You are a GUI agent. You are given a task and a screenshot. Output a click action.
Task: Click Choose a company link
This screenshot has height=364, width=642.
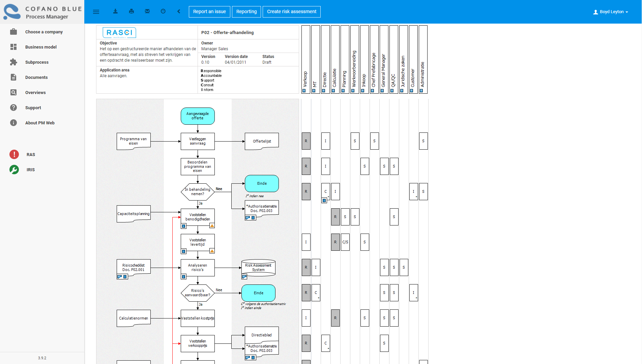click(44, 32)
